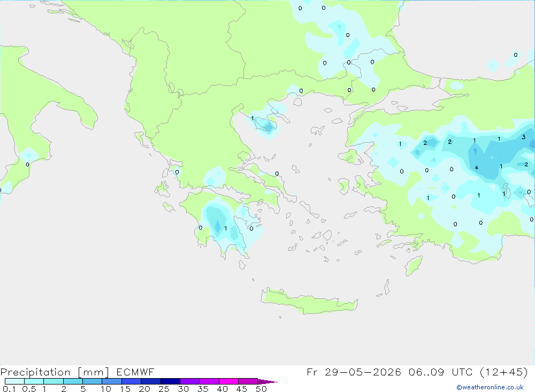The height and width of the screenshot is (392, 535).
Task: Click the 40–45 mm magenta legend swatch
Action: [x=228, y=381]
